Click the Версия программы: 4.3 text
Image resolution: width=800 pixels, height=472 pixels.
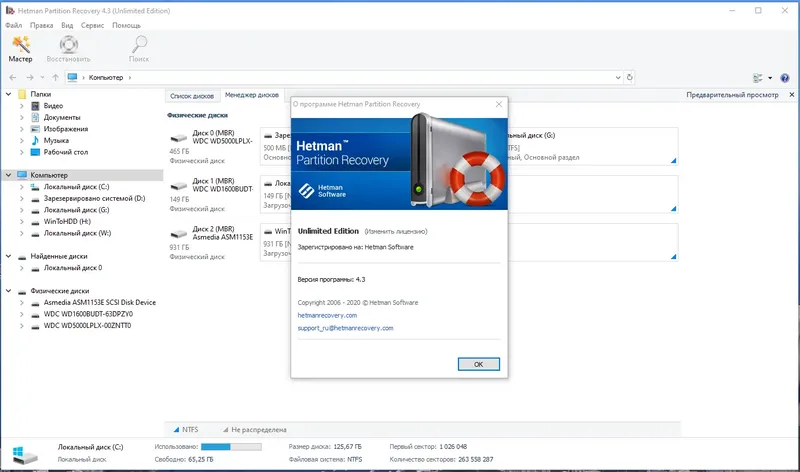(x=331, y=280)
